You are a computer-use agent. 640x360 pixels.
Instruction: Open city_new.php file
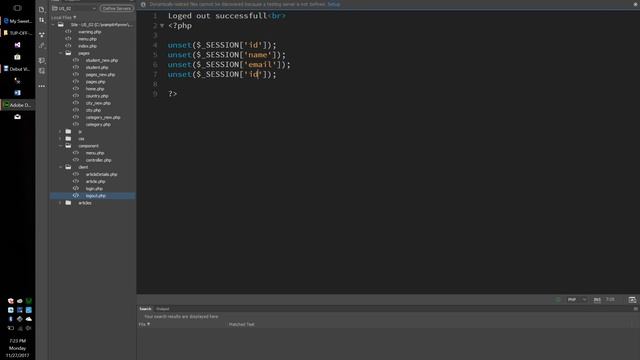(98, 103)
